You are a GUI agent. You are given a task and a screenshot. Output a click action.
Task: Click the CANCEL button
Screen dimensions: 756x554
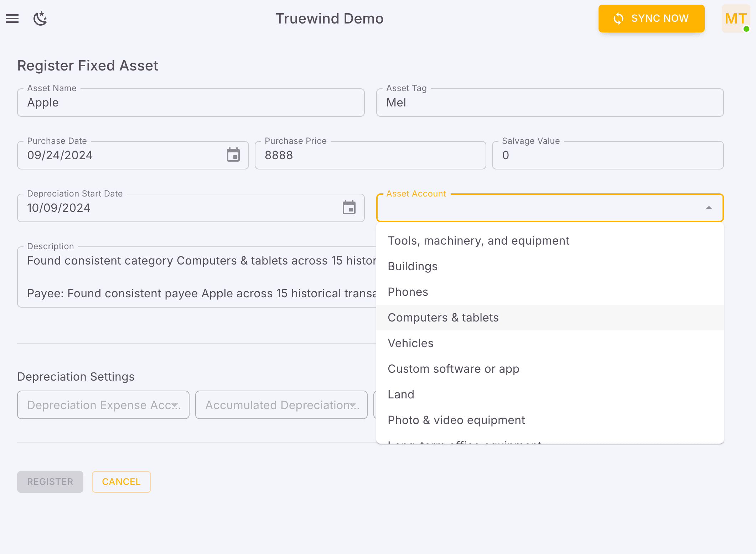coord(121,482)
